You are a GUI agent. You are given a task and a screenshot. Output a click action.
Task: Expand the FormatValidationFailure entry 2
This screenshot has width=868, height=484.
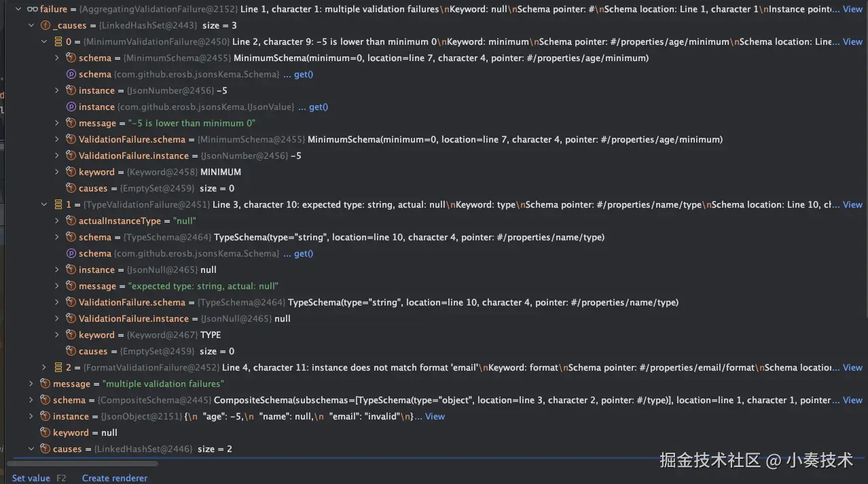pos(44,367)
